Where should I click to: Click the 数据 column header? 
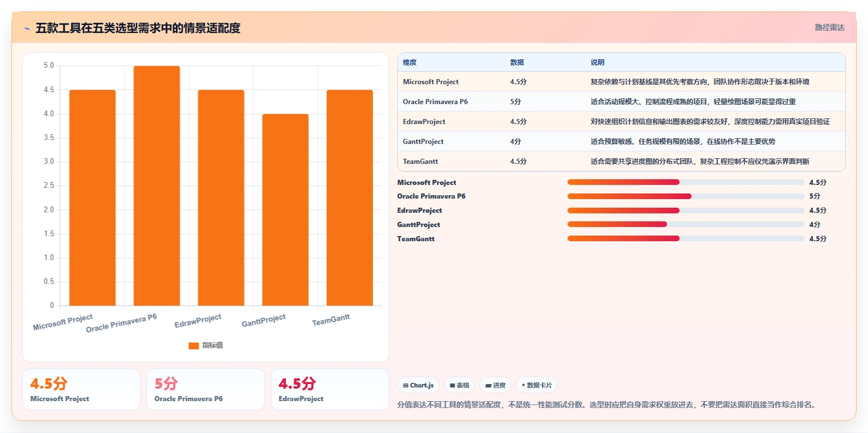[517, 63]
